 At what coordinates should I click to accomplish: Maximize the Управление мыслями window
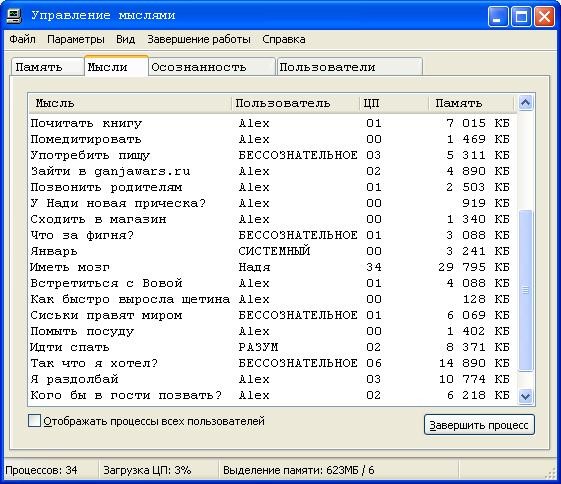(521, 17)
